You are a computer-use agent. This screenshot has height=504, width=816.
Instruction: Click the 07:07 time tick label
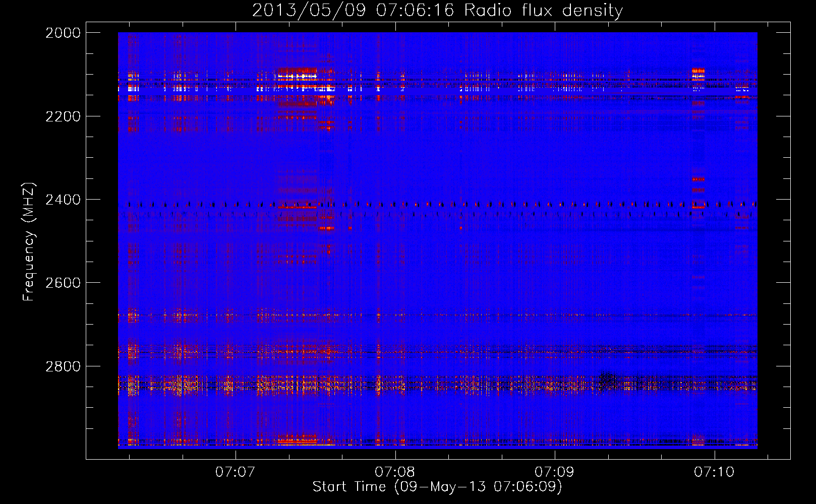[x=235, y=472]
